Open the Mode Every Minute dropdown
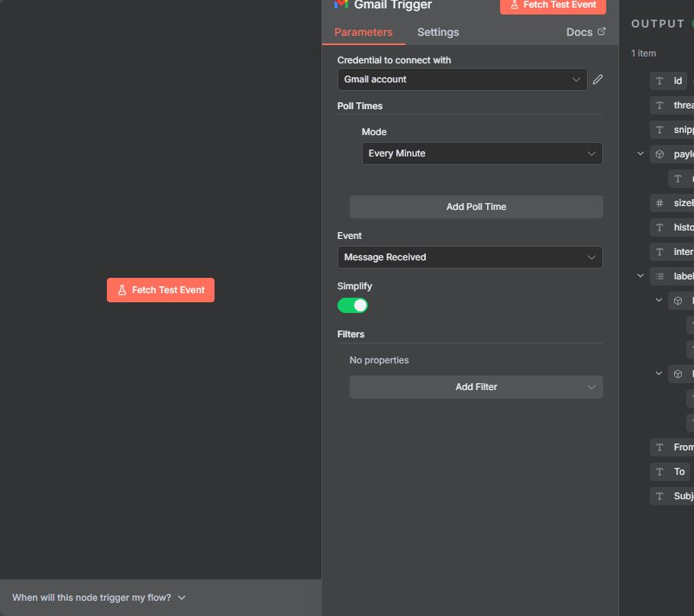The height and width of the screenshot is (616, 694). 482,153
